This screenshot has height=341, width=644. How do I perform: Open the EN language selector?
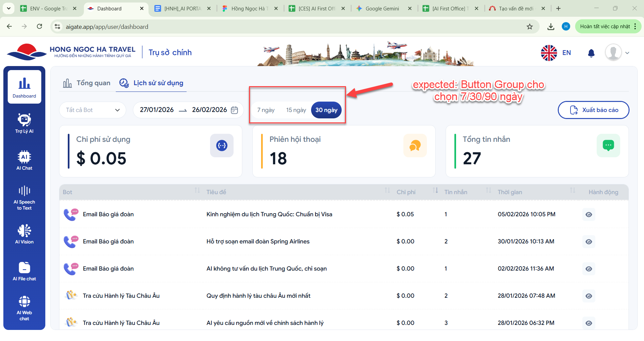[x=556, y=53]
